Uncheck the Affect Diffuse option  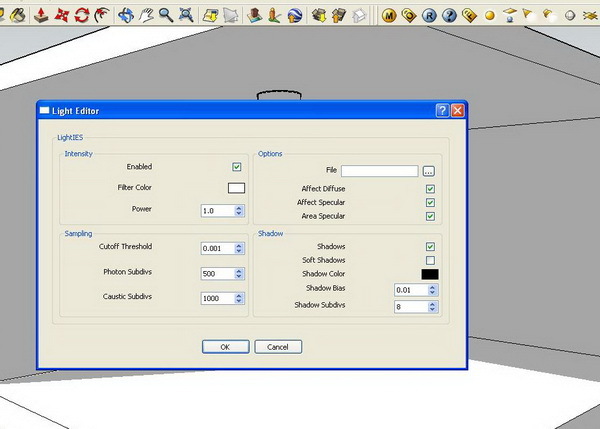(430, 188)
